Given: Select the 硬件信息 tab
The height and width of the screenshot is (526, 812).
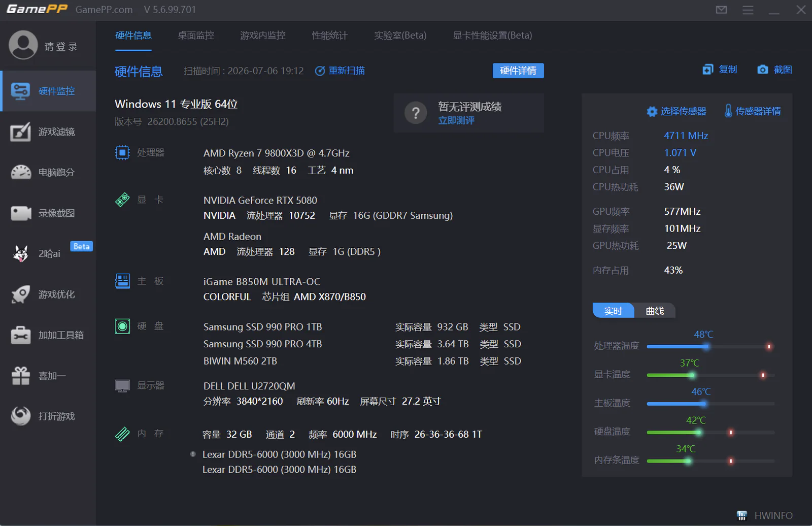Looking at the screenshot, I should [133, 35].
